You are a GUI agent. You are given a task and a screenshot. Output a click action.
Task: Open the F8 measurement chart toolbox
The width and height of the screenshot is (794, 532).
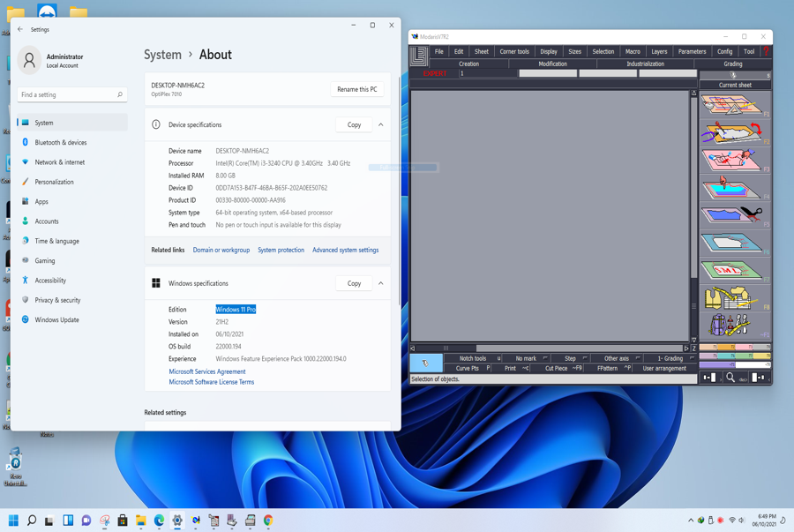pos(730,297)
